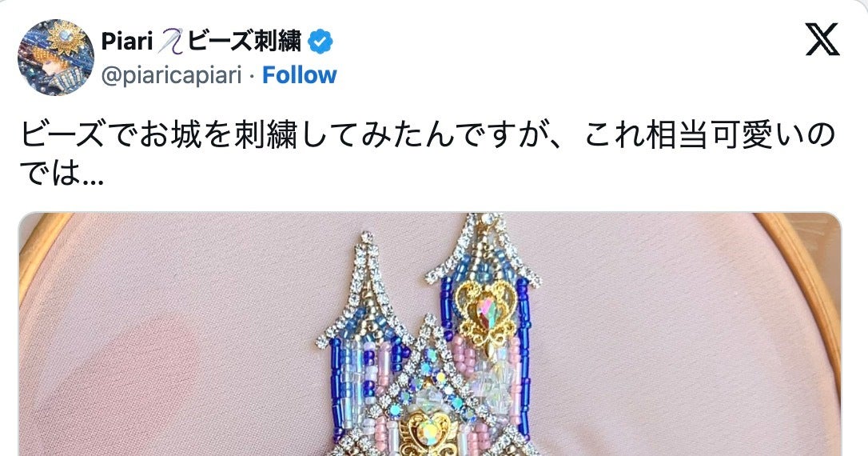
Task: Click これ相当可愛いの in the tweet text
Action: (709, 136)
